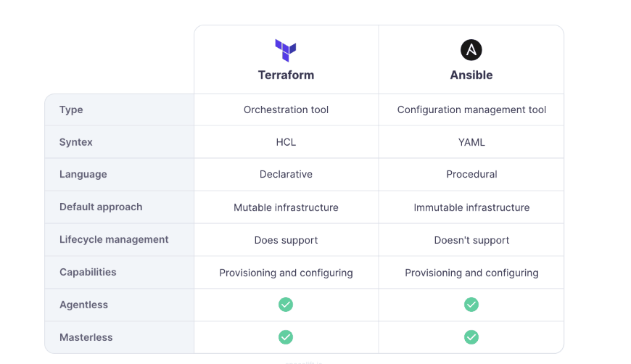Click Terraform's Agentless green checkmark
This screenshot has width=631, height=364.
(x=286, y=305)
